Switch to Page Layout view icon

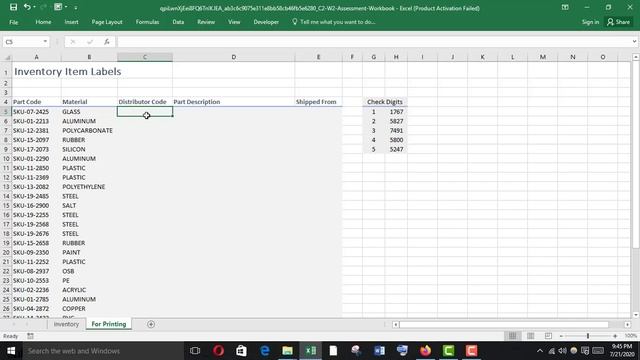[x=530, y=336]
